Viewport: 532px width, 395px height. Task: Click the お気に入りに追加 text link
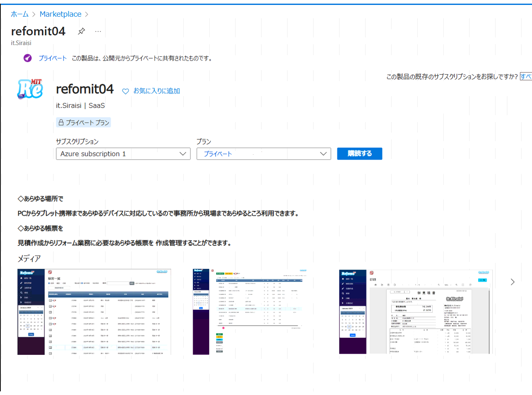click(157, 91)
